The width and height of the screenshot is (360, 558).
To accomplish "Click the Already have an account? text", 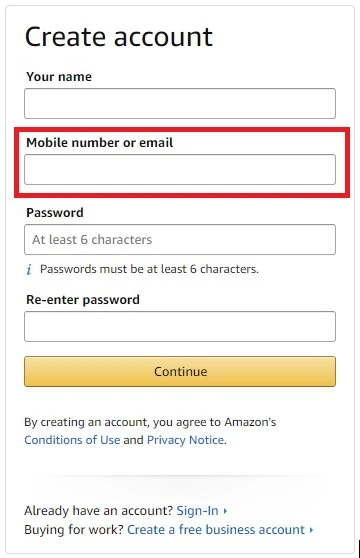I will pyautogui.click(x=99, y=511).
